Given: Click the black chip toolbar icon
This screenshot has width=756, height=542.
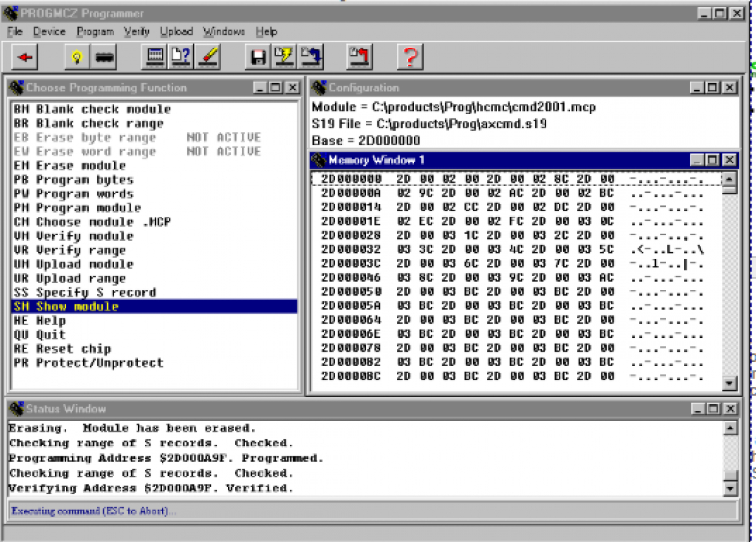Looking at the screenshot, I should coord(104,57).
